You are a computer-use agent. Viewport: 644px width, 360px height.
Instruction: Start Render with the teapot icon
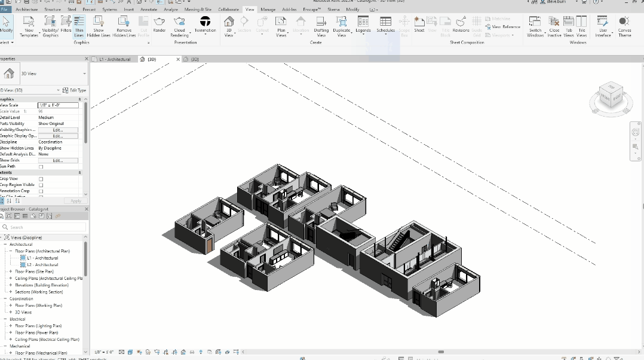click(160, 25)
